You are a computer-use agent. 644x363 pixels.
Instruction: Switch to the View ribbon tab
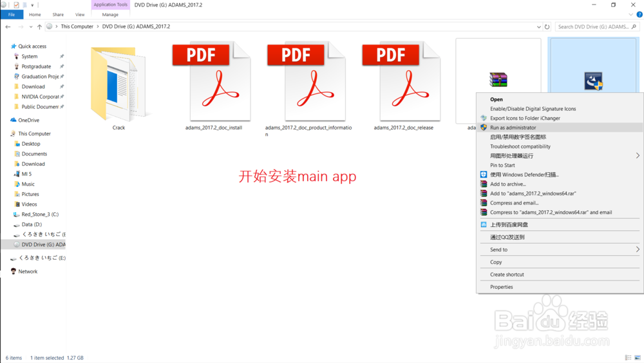click(x=80, y=14)
